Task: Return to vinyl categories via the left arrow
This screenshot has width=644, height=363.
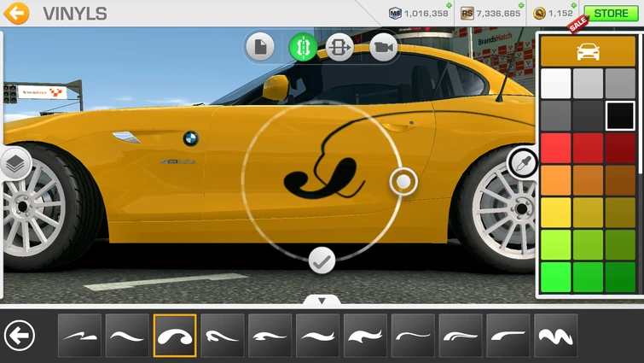Action: click(19, 336)
